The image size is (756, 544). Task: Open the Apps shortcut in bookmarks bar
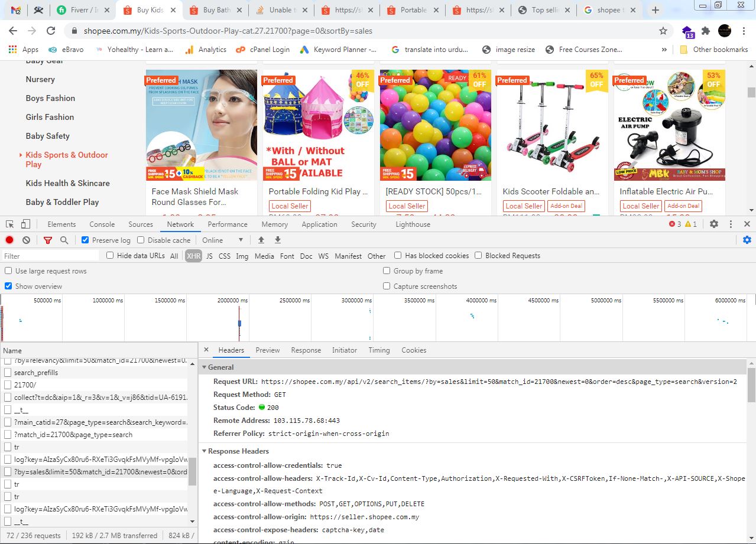tap(24, 50)
